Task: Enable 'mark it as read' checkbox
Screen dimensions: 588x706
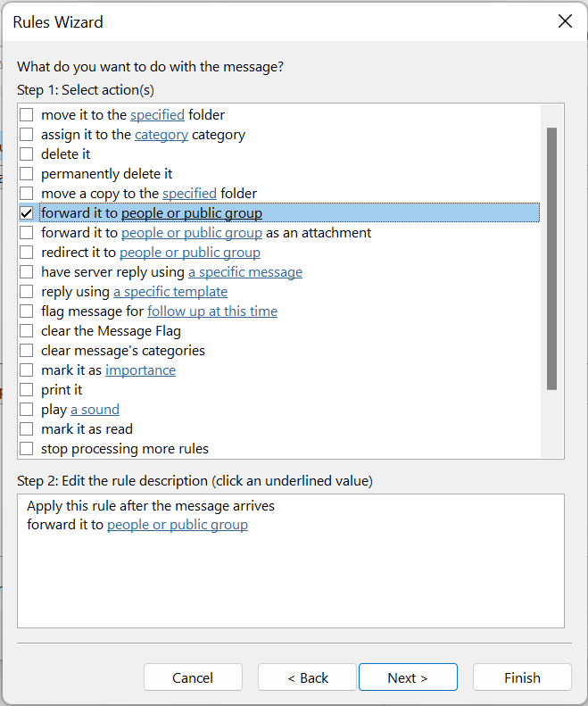Action: point(27,429)
